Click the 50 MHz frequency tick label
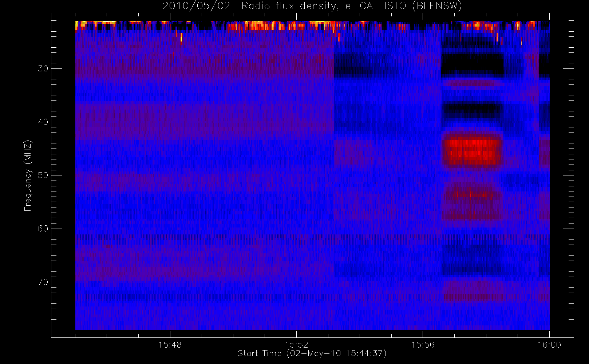Image resolution: width=589 pixels, height=364 pixels. (43, 175)
